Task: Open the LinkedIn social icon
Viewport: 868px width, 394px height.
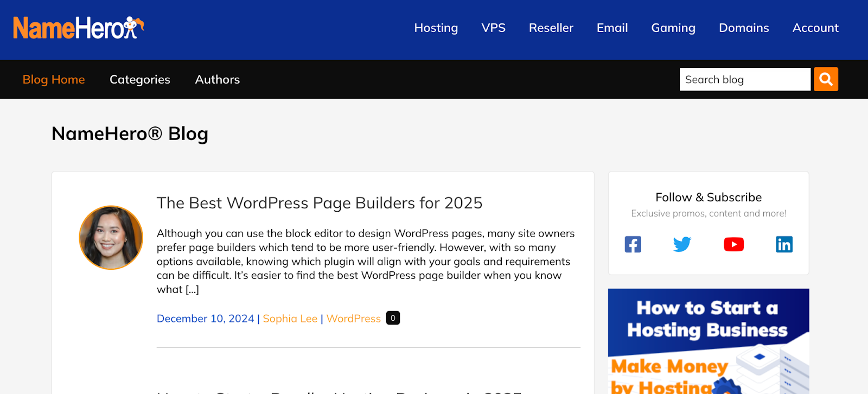Action: coord(784,244)
